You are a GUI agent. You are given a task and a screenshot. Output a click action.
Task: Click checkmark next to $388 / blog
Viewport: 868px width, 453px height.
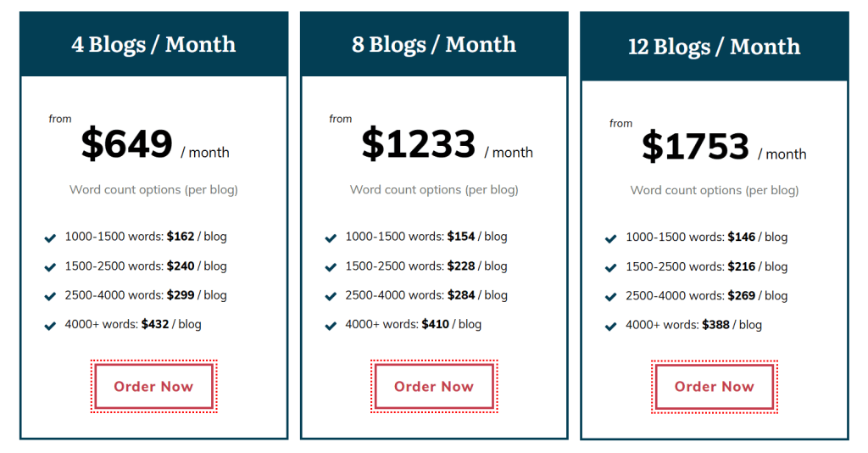(x=610, y=327)
